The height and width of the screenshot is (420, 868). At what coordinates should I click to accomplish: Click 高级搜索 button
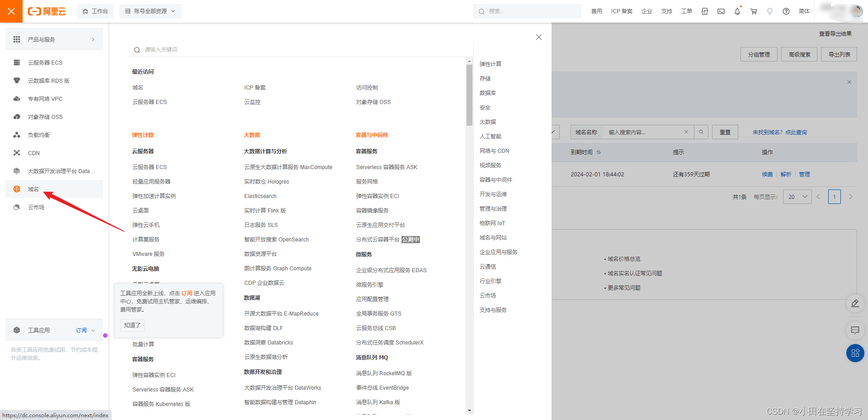click(x=799, y=54)
